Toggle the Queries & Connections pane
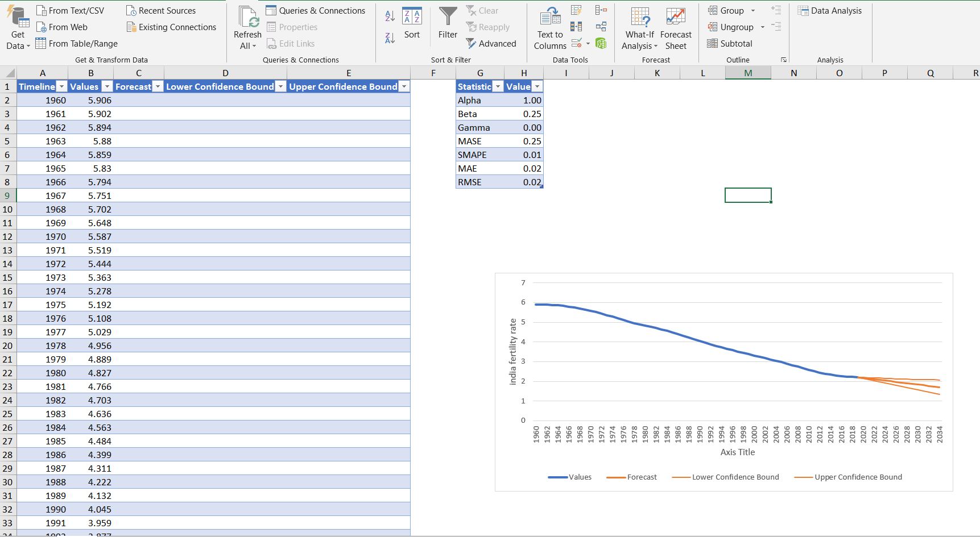 (317, 10)
